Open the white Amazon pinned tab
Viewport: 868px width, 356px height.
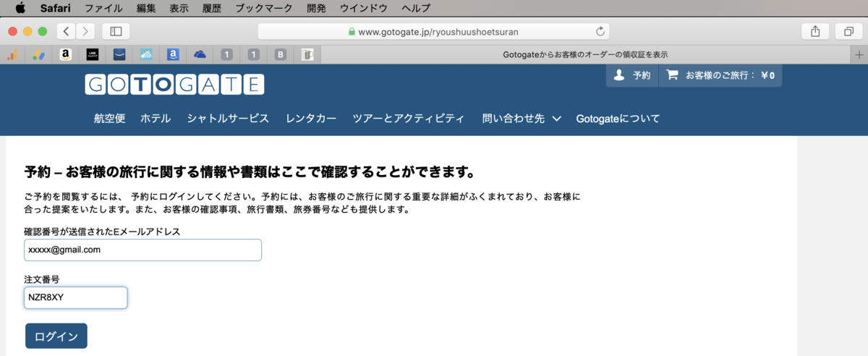point(65,54)
